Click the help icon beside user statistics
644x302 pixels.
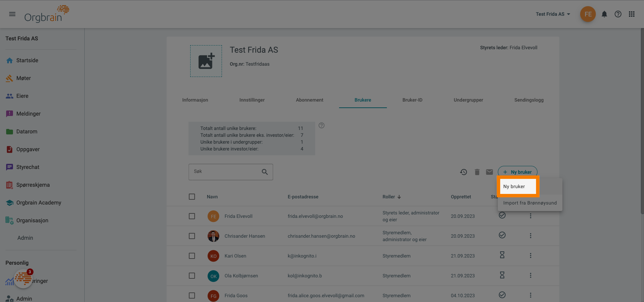[x=321, y=126]
